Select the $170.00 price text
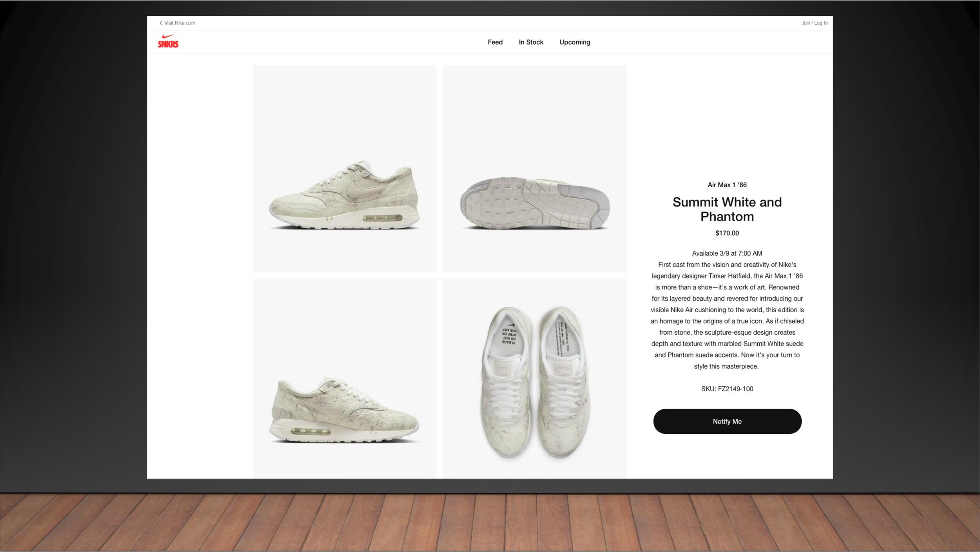980x552 pixels. point(727,233)
